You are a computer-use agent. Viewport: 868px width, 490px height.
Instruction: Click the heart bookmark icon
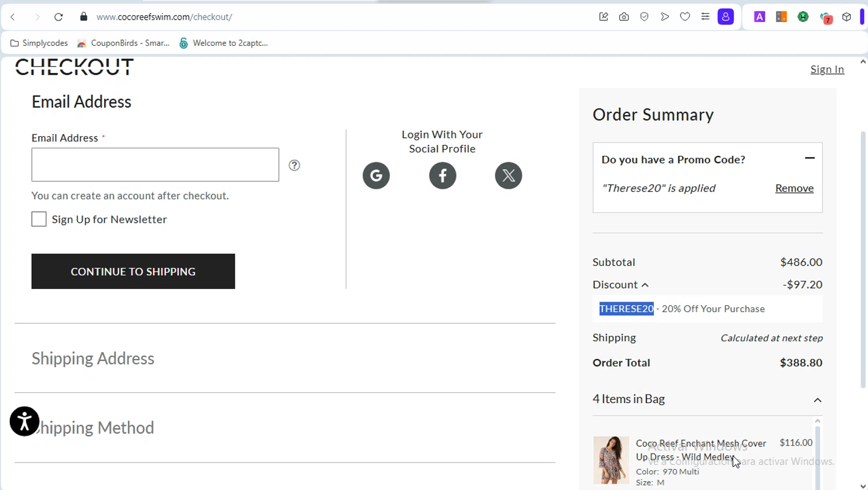[685, 17]
